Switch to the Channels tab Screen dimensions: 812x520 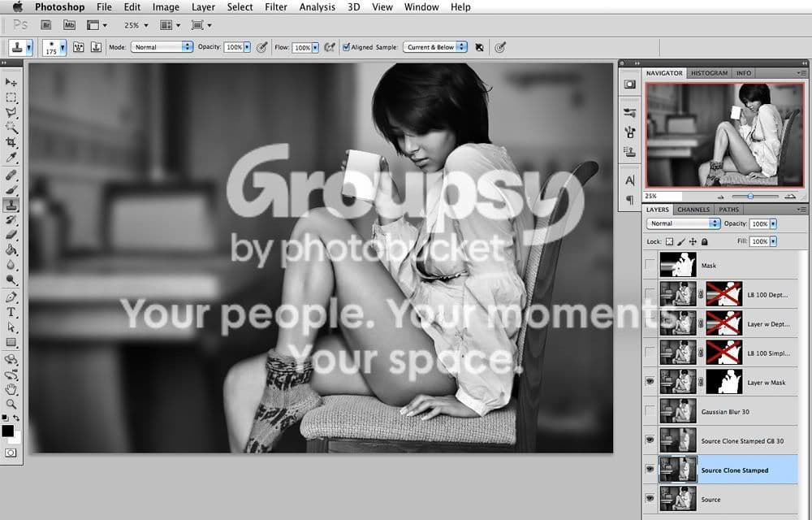[x=693, y=210]
